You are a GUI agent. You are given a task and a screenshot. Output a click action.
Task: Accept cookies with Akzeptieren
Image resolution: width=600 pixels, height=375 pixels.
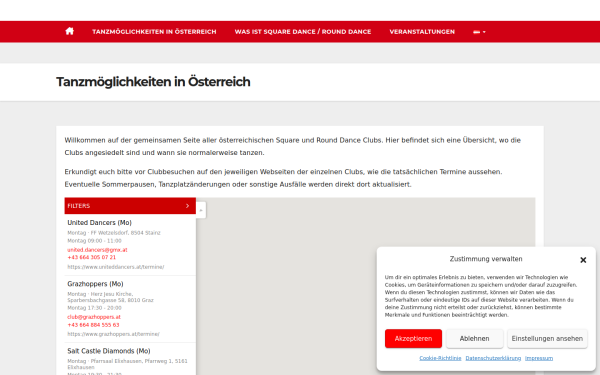[413, 339]
